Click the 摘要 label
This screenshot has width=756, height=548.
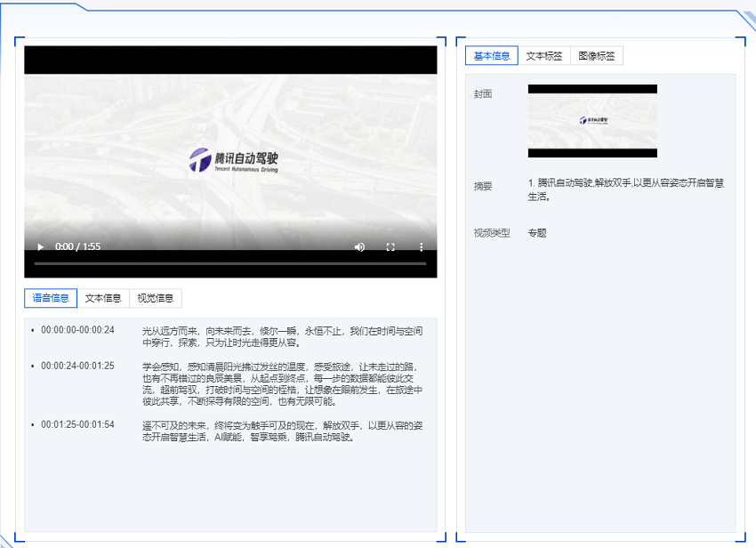tap(483, 186)
